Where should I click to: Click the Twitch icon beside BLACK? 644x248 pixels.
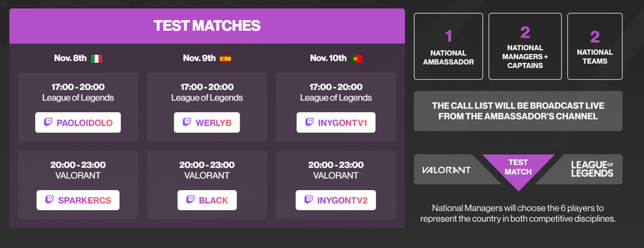click(191, 200)
